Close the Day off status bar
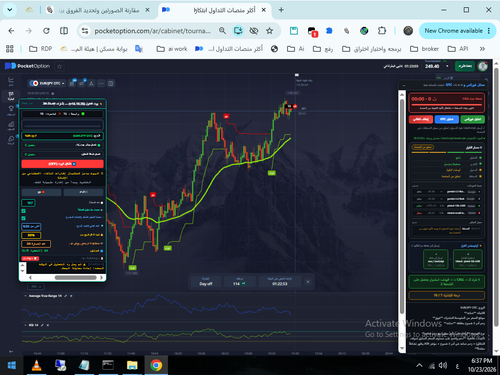This screenshot has height=375, width=500. tap(308, 282)
